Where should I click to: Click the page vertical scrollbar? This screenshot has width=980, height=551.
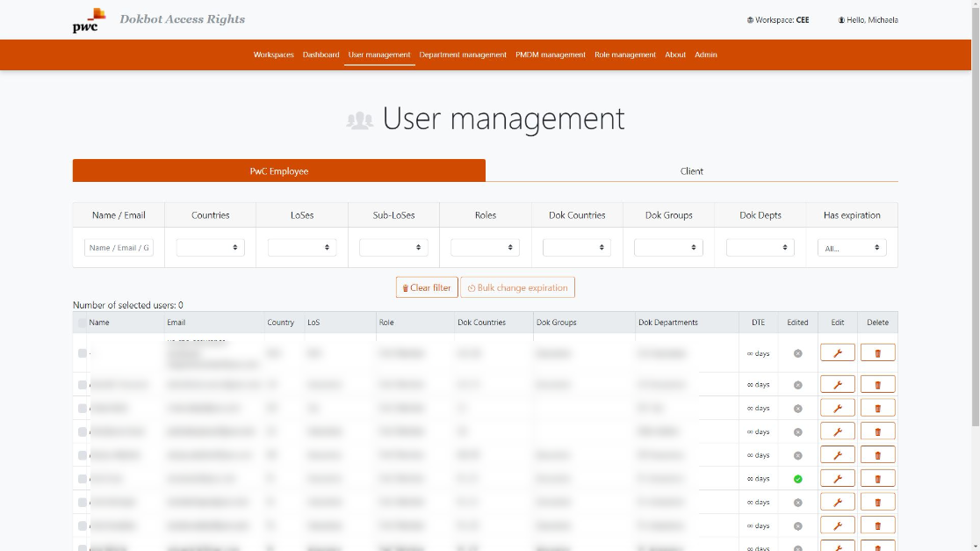coord(976,219)
